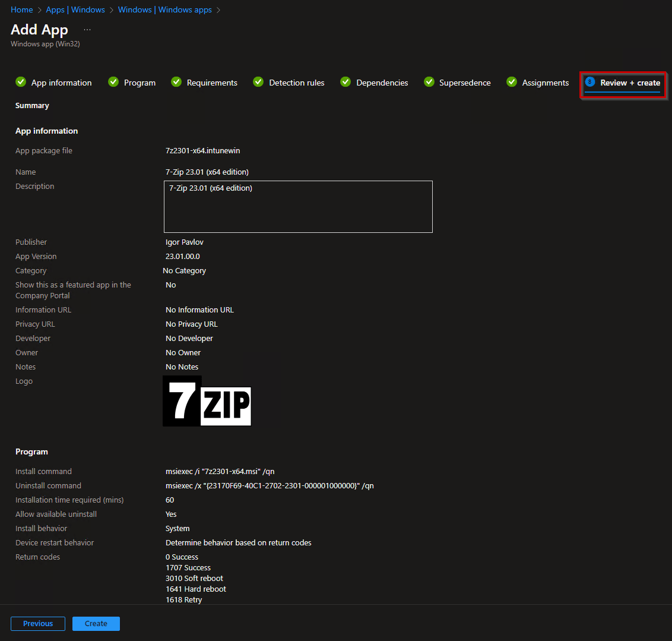Click the Summary heading
The width and height of the screenshot is (672, 641).
[x=32, y=106]
